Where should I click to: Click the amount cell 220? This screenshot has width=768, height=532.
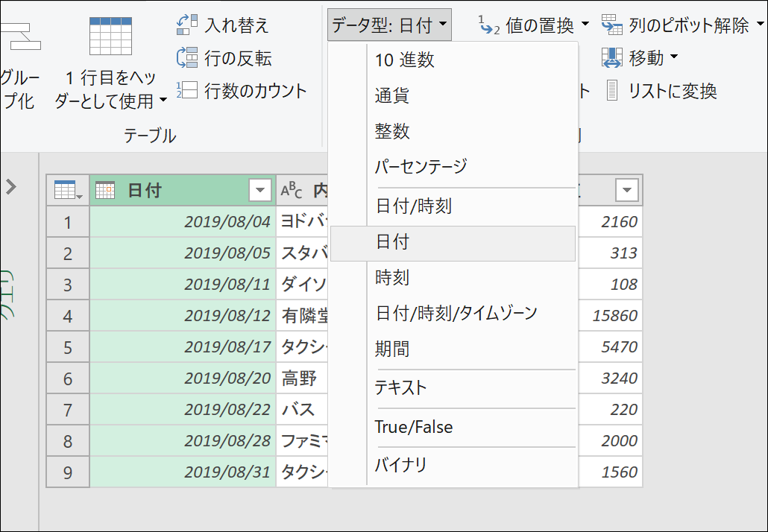point(610,410)
